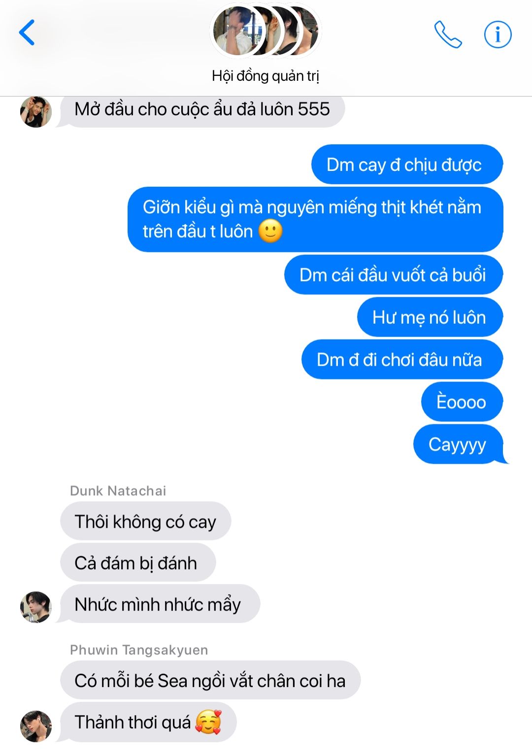Tap avatar beside 'Nhức mình nhức mẩy' message
This screenshot has width=532, height=756.
click(35, 607)
